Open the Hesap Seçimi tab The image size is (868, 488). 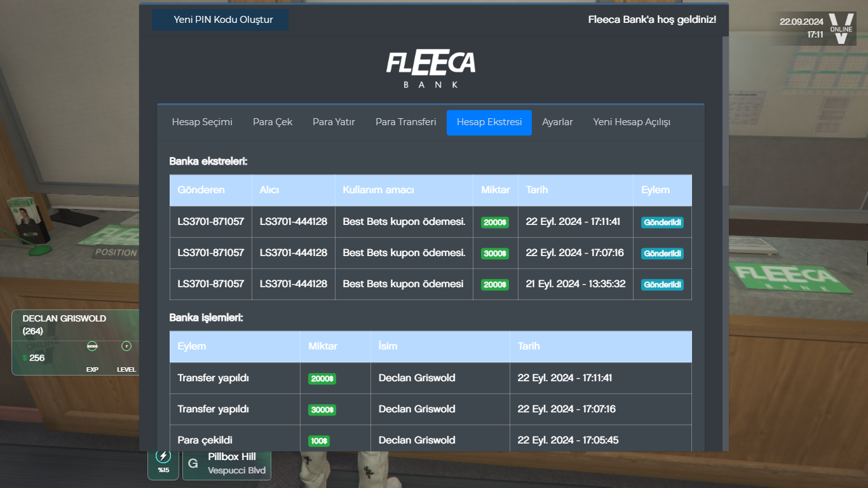point(202,122)
